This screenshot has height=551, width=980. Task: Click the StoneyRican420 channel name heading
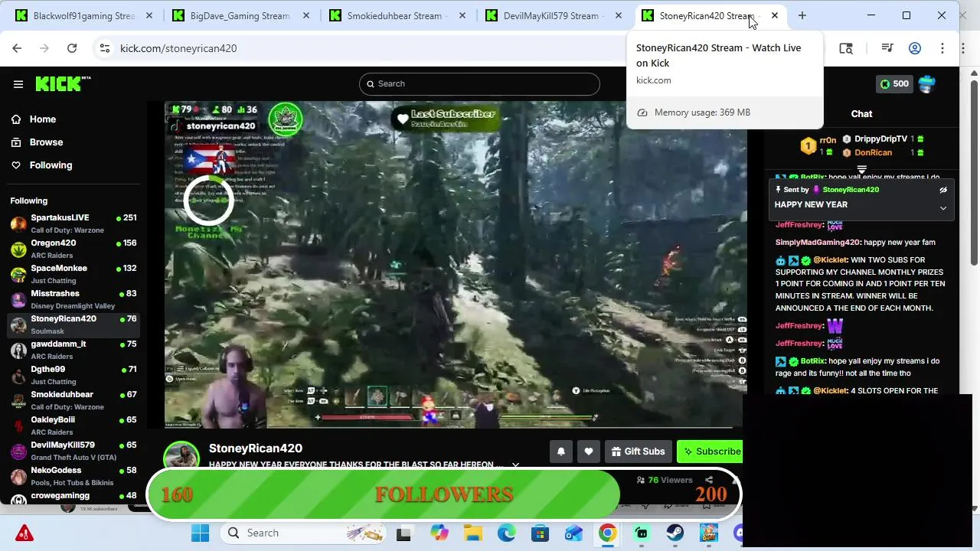(256, 448)
